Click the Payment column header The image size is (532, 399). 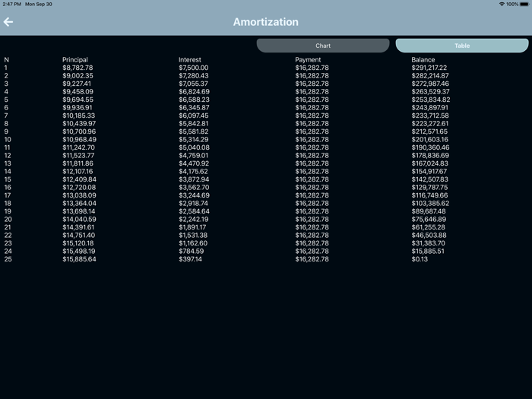coord(308,60)
